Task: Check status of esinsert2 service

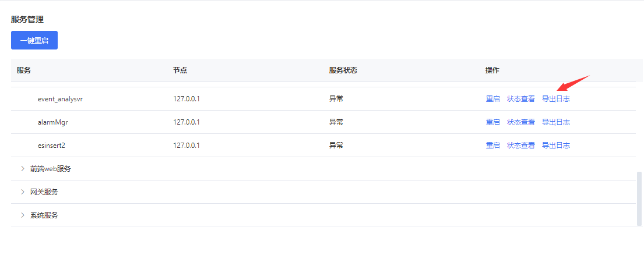Action: 520,146
